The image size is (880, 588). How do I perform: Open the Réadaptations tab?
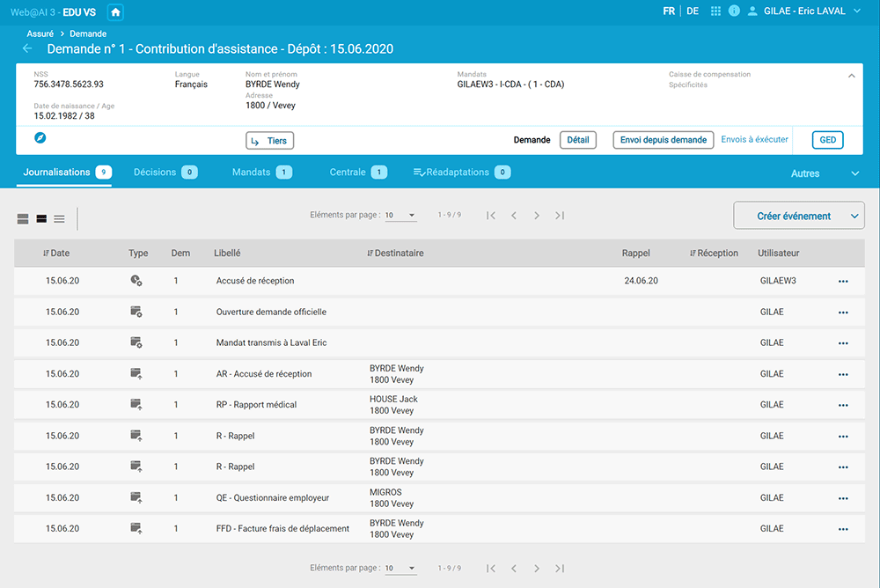click(x=458, y=172)
